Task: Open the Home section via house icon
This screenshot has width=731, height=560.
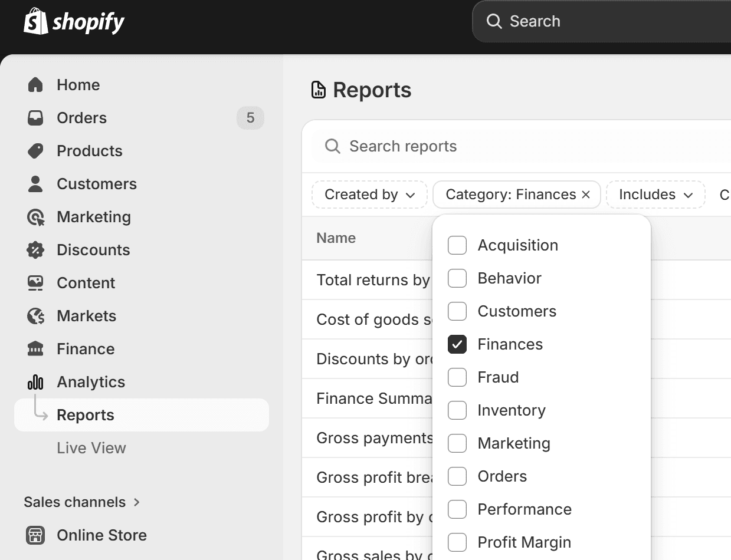Action: pyautogui.click(x=35, y=84)
